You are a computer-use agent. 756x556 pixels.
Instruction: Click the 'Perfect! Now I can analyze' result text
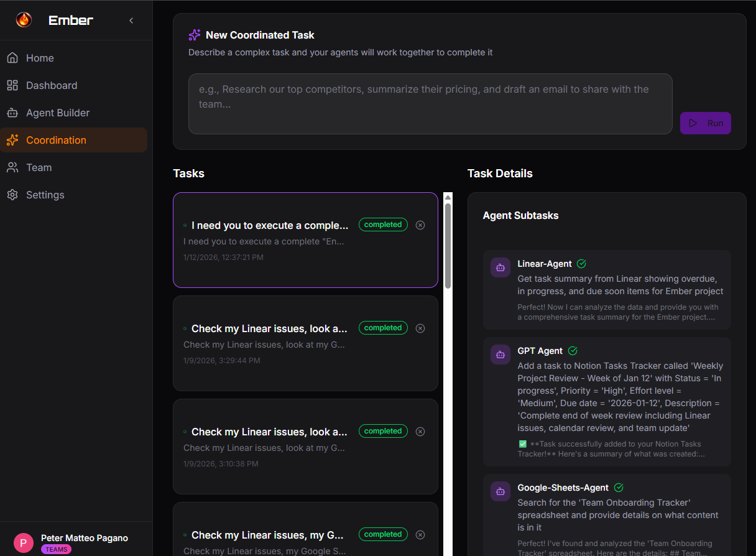(618, 312)
